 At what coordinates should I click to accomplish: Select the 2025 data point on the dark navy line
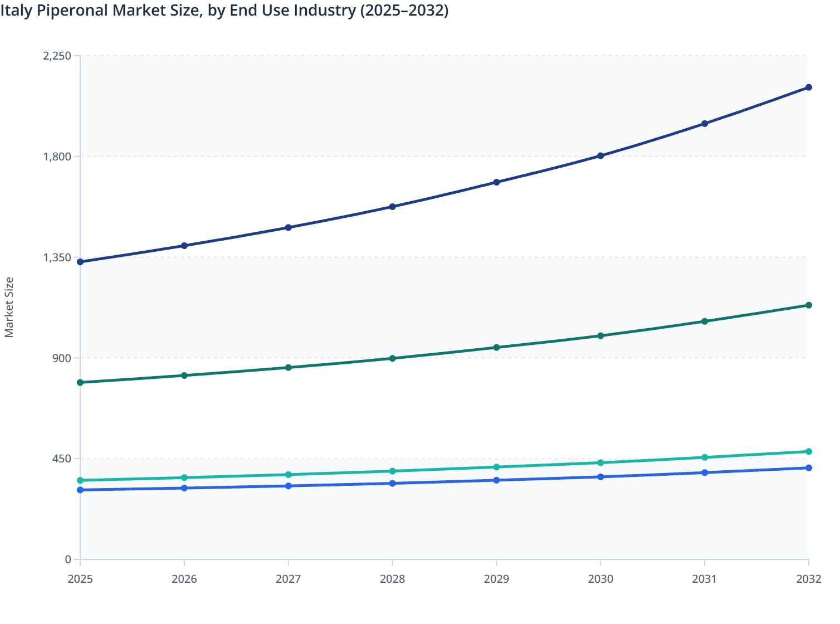click(80, 261)
